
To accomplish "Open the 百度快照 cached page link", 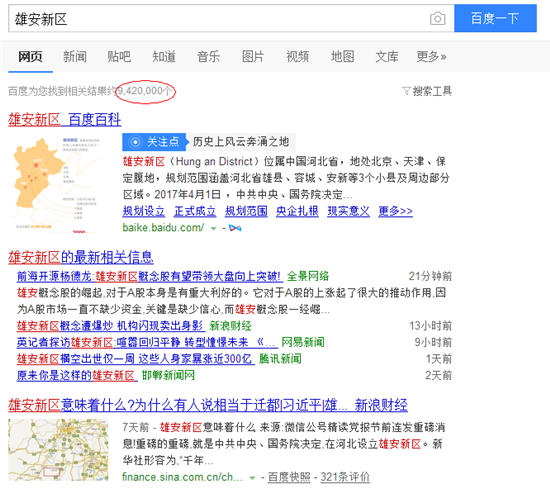I will click(289, 477).
